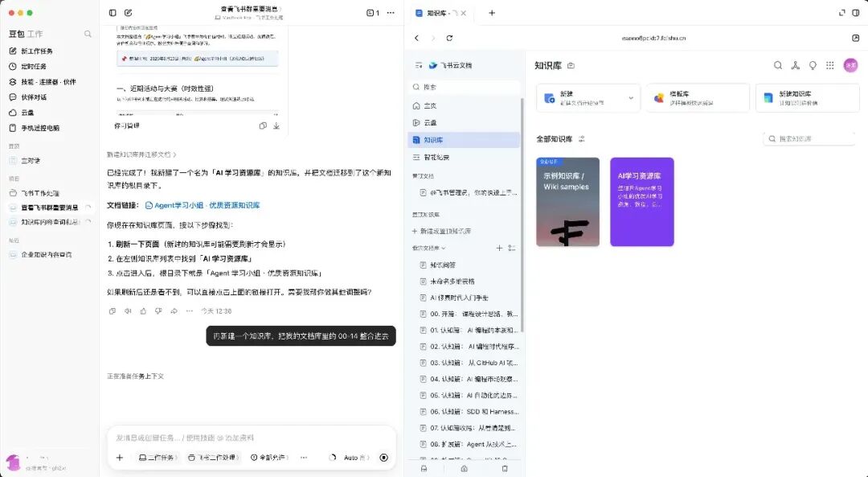
Task: Select the 查看飞书群重要消息 conversation
Action: tap(50, 208)
